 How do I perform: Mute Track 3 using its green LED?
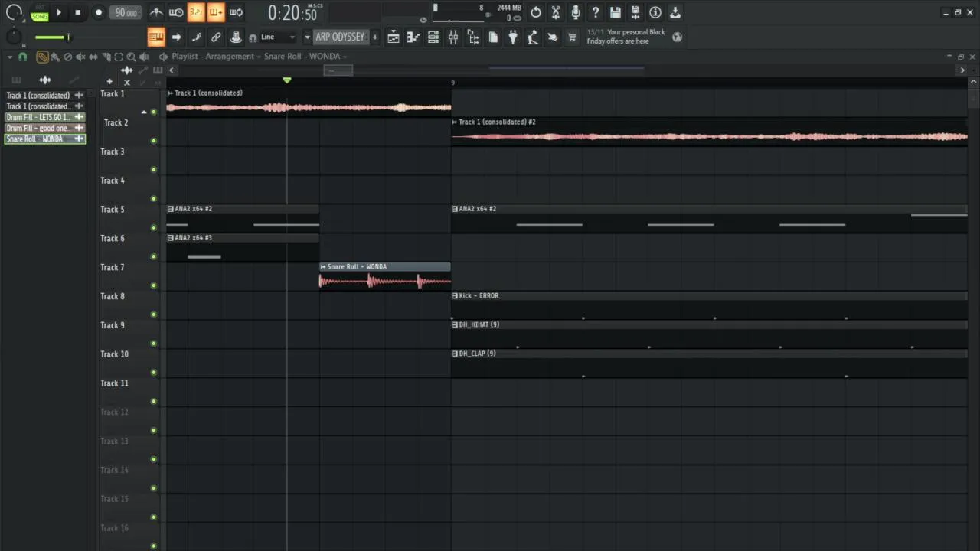(154, 170)
